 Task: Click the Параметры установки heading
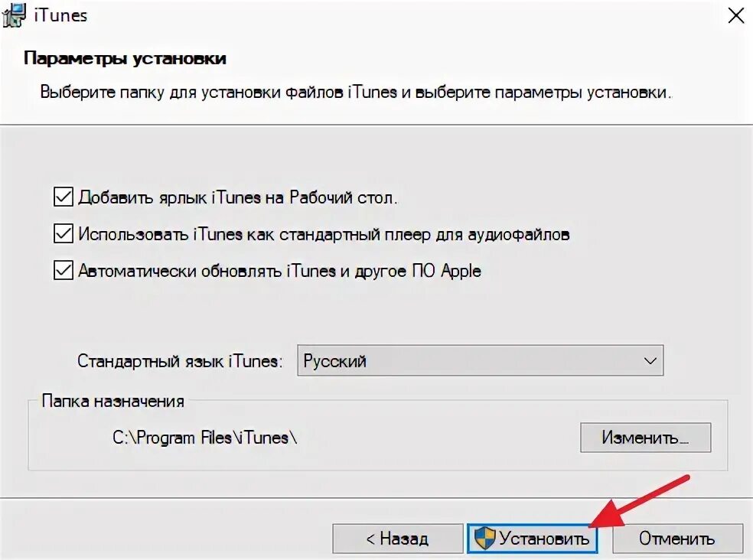click(x=125, y=58)
